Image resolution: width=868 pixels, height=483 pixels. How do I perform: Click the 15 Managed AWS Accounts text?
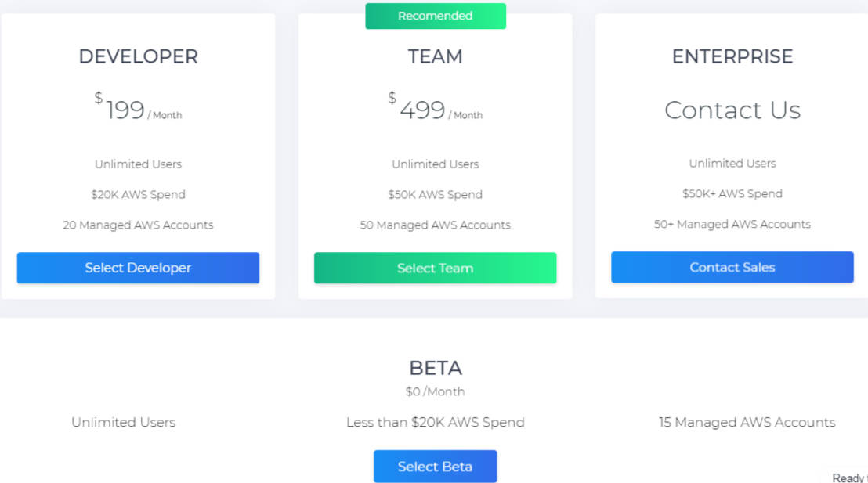(x=747, y=422)
